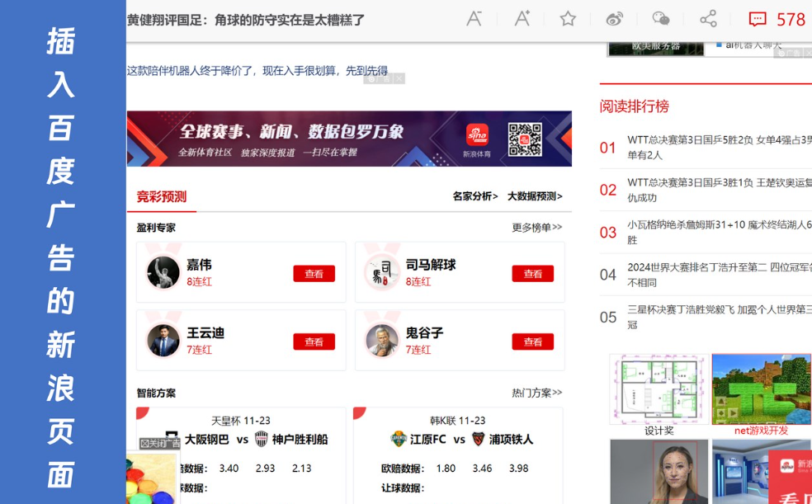Click the QR code in Sina banner
Image resolution: width=812 pixels, height=504 pixels.
[x=525, y=139]
